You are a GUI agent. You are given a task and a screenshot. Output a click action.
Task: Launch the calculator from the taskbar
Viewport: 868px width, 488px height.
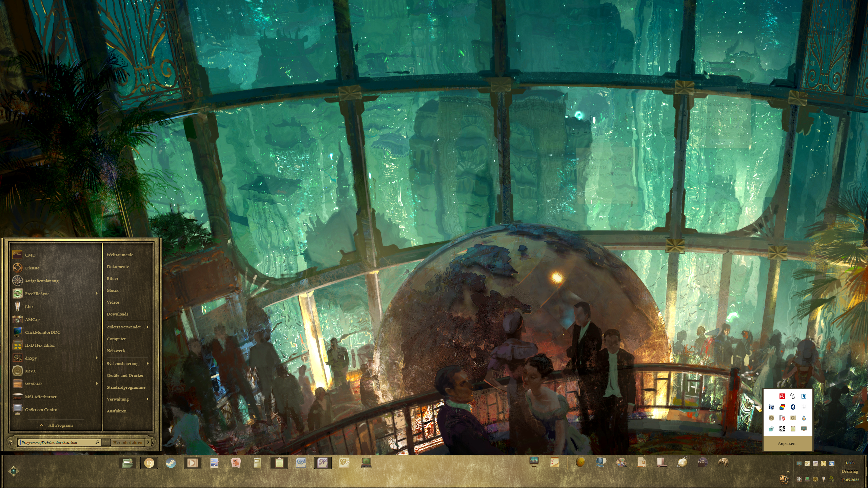pos(257,463)
